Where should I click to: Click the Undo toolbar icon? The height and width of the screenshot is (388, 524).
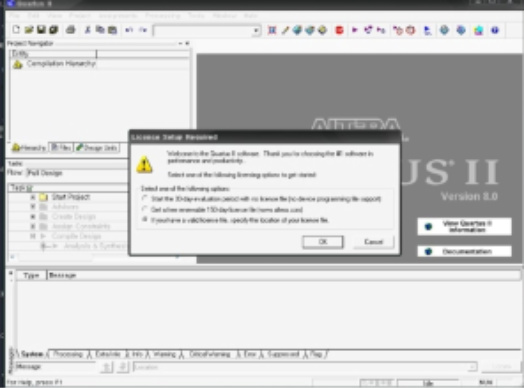(129, 30)
